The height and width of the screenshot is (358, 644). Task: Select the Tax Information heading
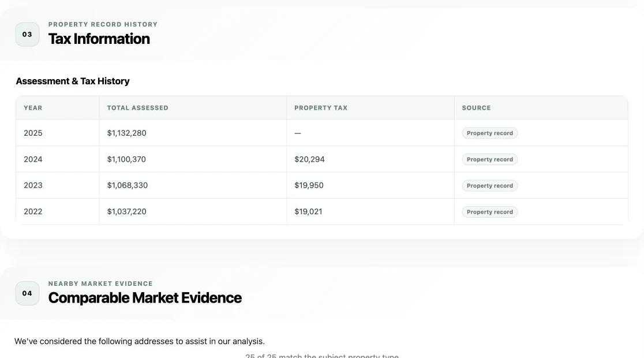(x=99, y=39)
